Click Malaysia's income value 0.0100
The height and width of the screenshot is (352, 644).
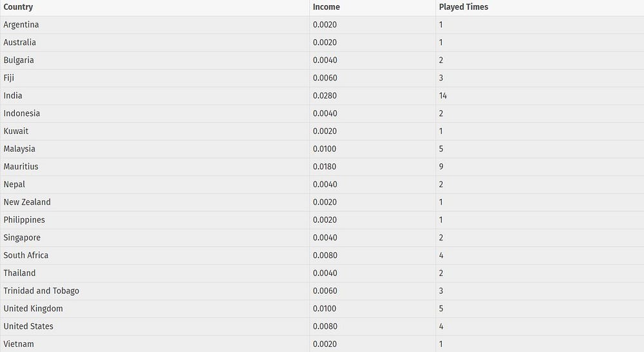click(325, 149)
